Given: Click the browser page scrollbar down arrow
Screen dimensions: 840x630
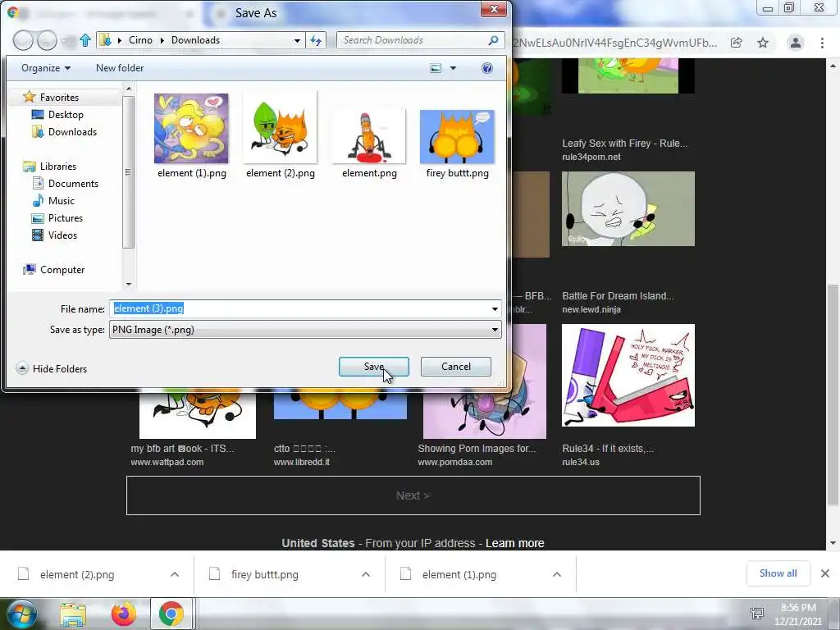Looking at the screenshot, I should (833, 543).
